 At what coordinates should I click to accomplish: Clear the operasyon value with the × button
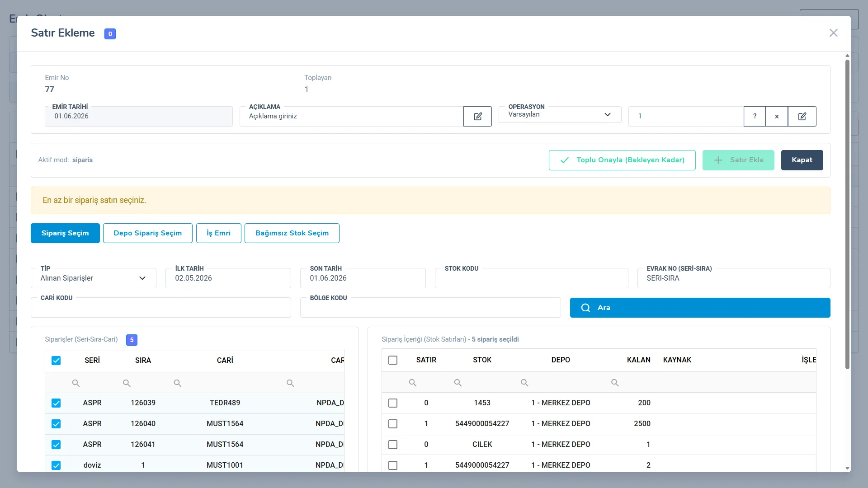777,117
